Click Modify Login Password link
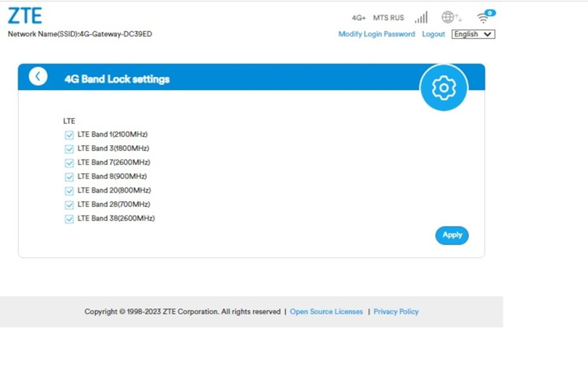 [376, 34]
